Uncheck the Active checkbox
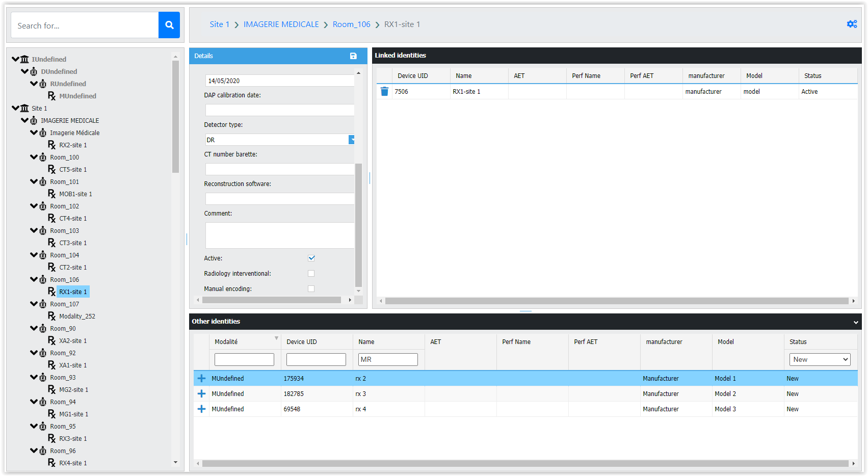868x476 pixels. tap(311, 258)
